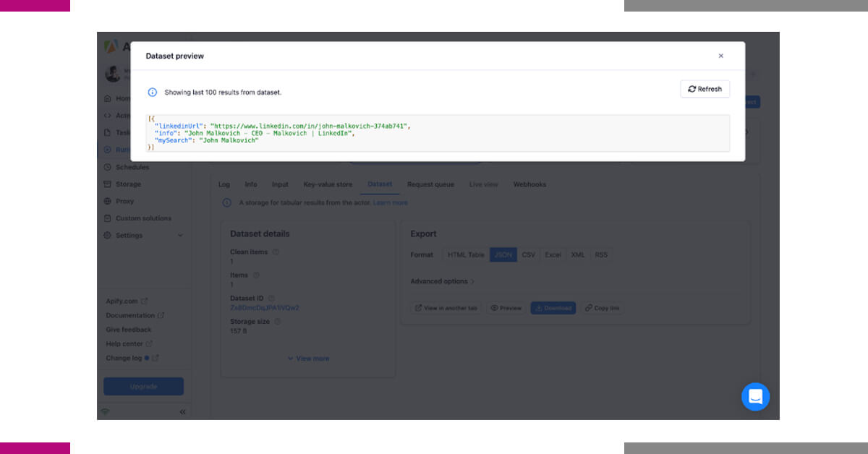Click 'Showing last 100 results from dataset.' text
The image size is (868, 454).
(x=223, y=93)
